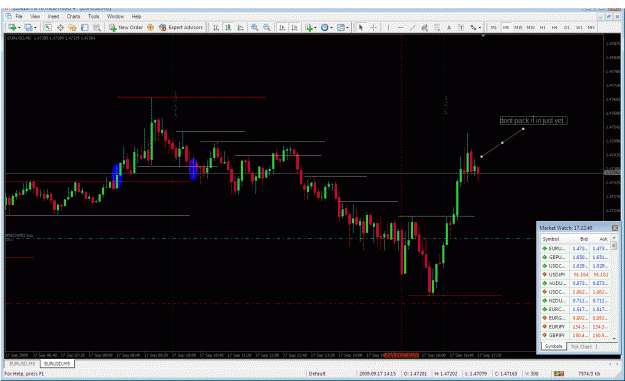625x381 pixels.
Task: Expand the Profiles dropdown arrow
Action: [x=35, y=27]
